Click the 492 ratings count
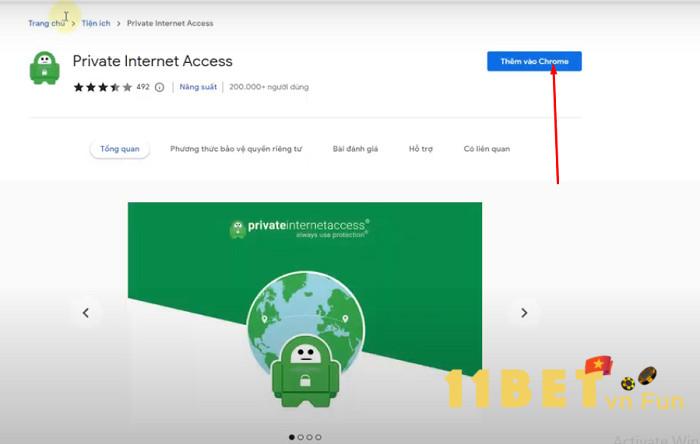 (x=143, y=87)
